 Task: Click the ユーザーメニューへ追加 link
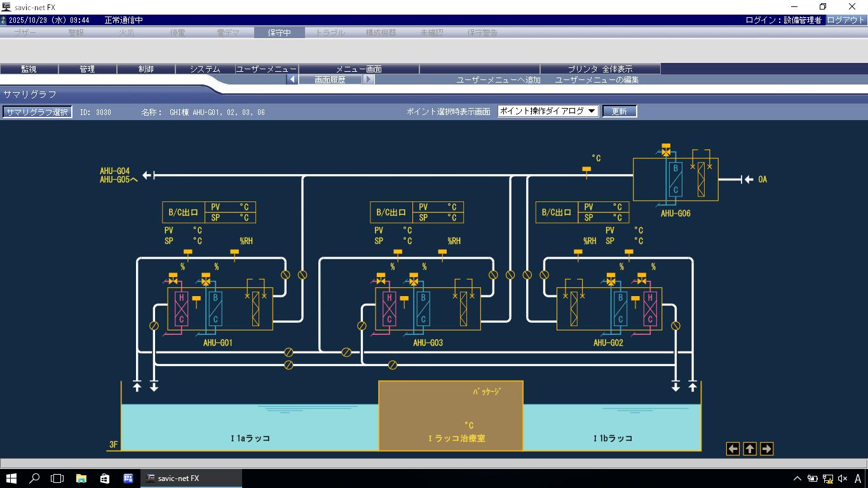[498, 80]
